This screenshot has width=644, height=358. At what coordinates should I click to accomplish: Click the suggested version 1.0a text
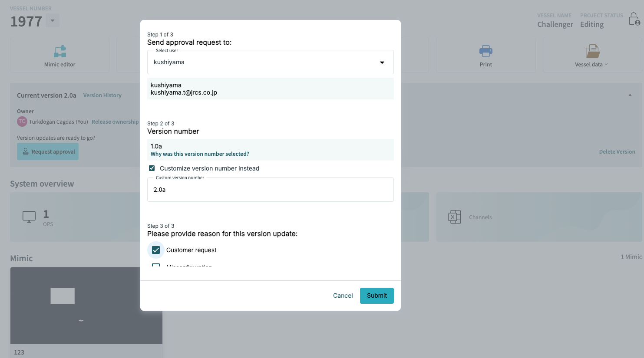tap(156, 146)
